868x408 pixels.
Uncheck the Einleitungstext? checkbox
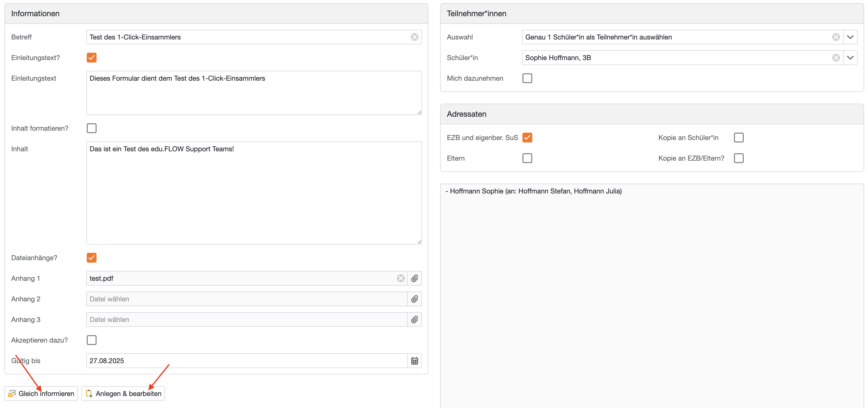pyautogui.click(x=92, y=58)
